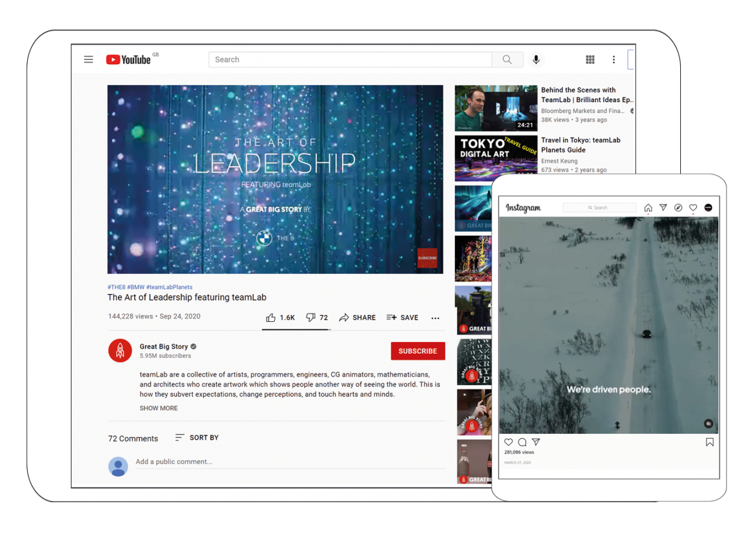Viewport: 756px width, 535px height.
Task: Expand description with Show More
Action: tap(159, 408)
